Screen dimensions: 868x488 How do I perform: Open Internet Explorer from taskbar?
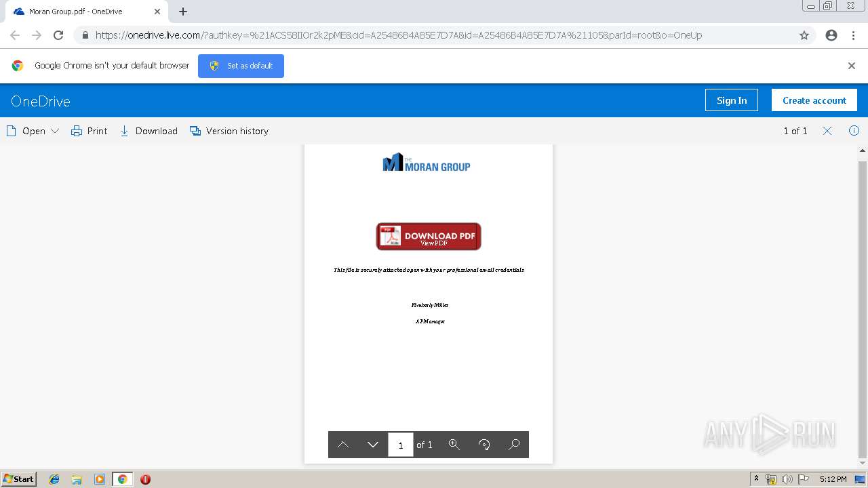tap(54, 479)
